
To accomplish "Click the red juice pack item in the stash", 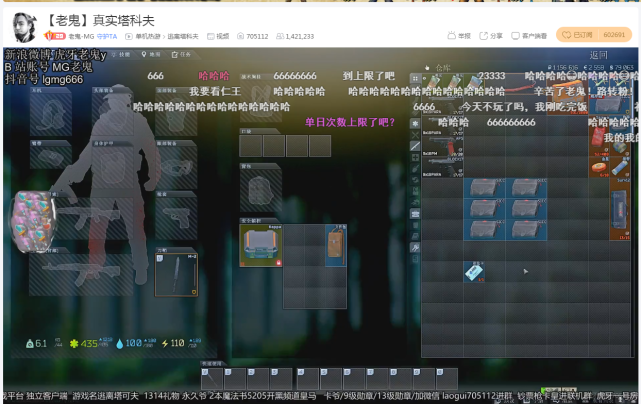I will click(598, 137).
